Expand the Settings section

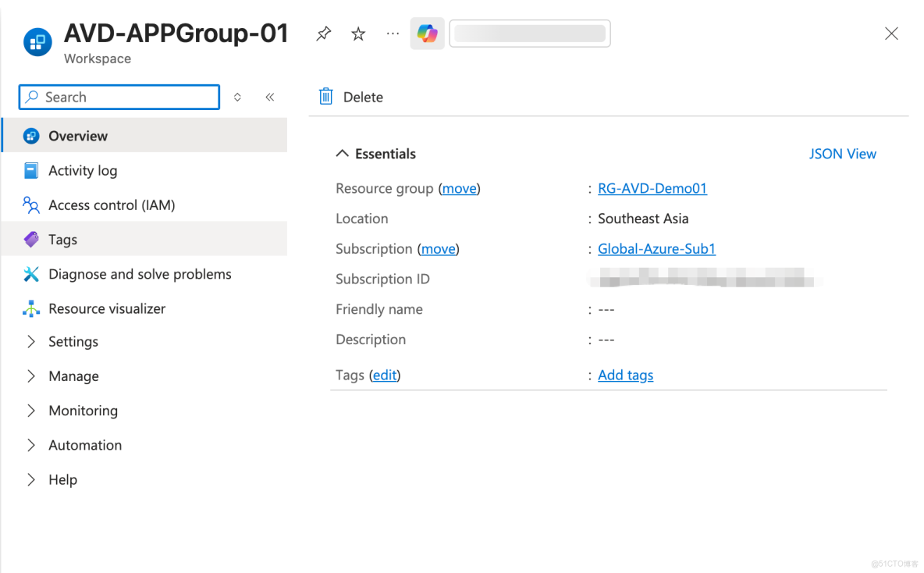pyautogui.click(x=73, y=341)
